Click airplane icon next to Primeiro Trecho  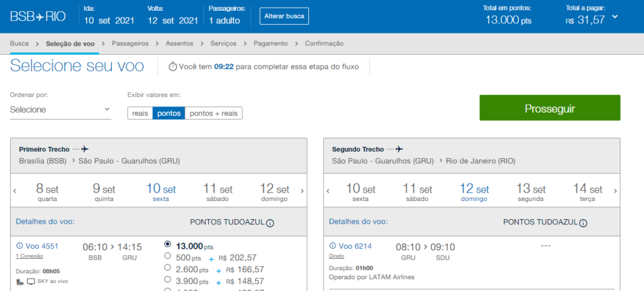pyautogui.click(x=85, y=149)
